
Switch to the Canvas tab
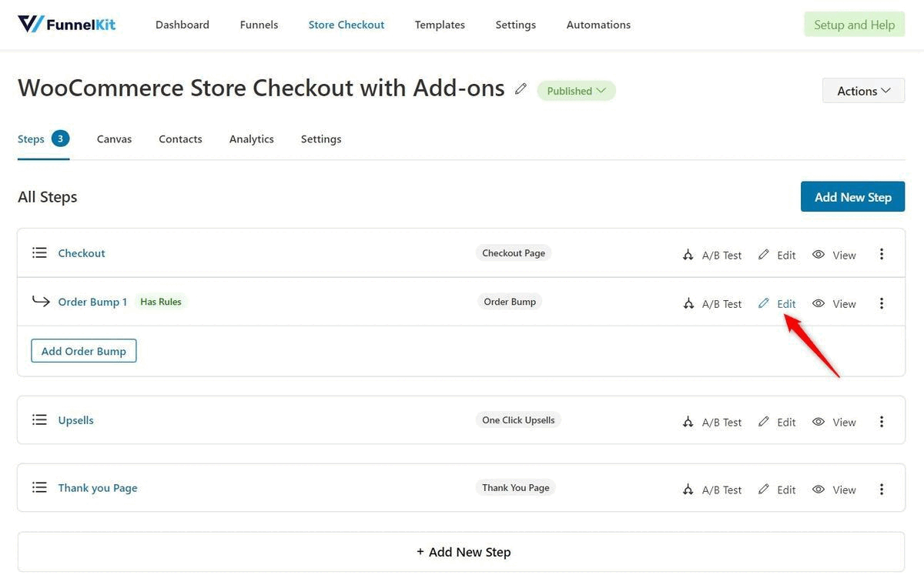(x=114, y=139)
